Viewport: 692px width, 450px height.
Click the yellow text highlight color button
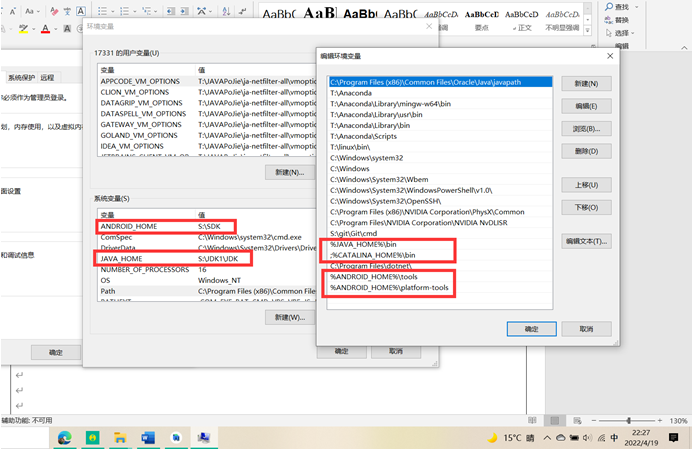(x=23, y=29)
